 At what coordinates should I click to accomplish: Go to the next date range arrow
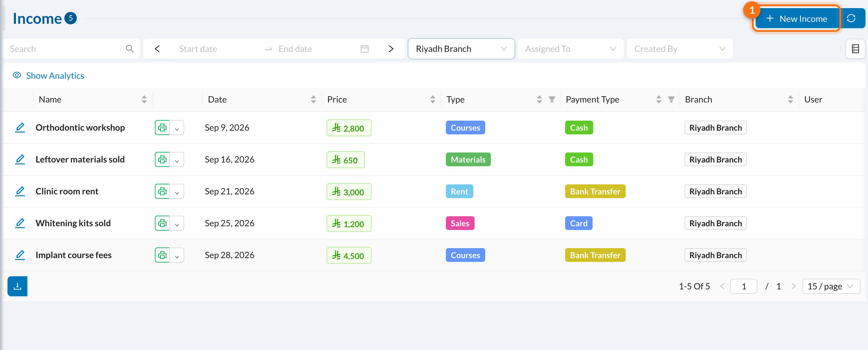tap(391, 49)
